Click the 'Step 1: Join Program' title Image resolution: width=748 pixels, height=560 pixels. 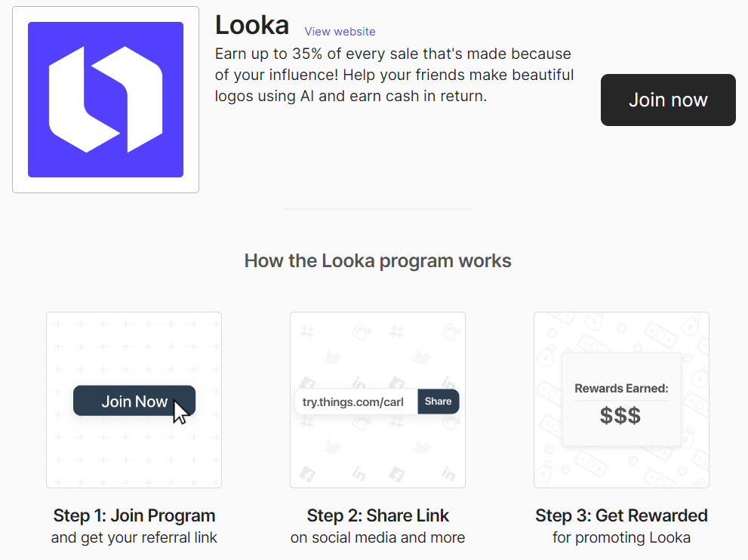tap(134, 515)
